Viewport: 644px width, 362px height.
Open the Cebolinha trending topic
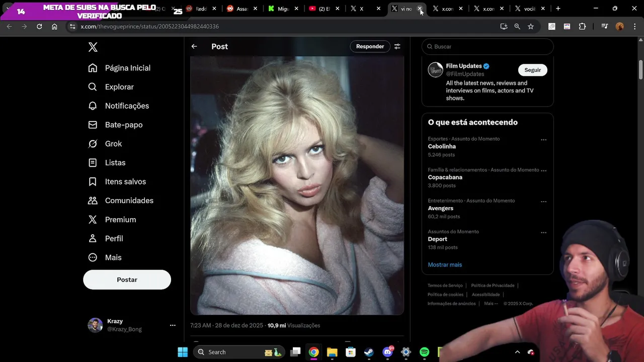(442, 146)
